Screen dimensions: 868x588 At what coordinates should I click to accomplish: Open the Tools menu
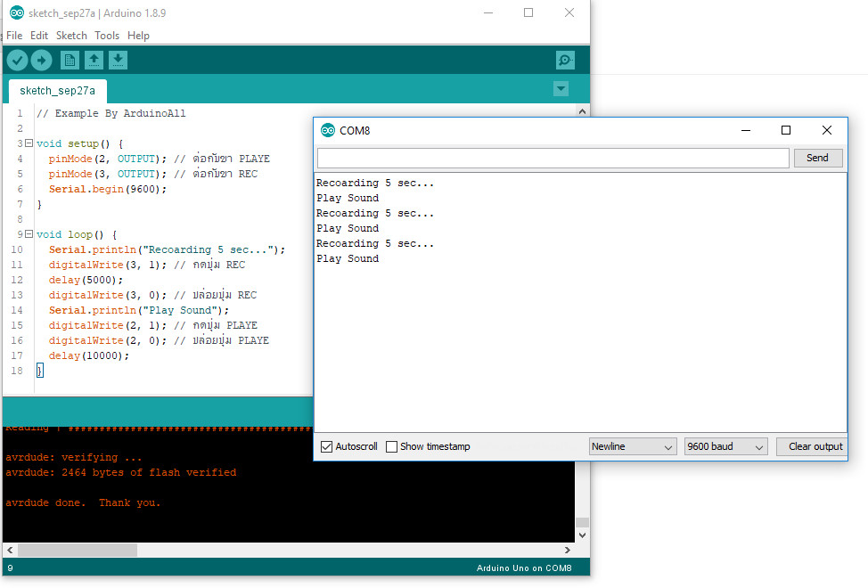click(107, 36)
